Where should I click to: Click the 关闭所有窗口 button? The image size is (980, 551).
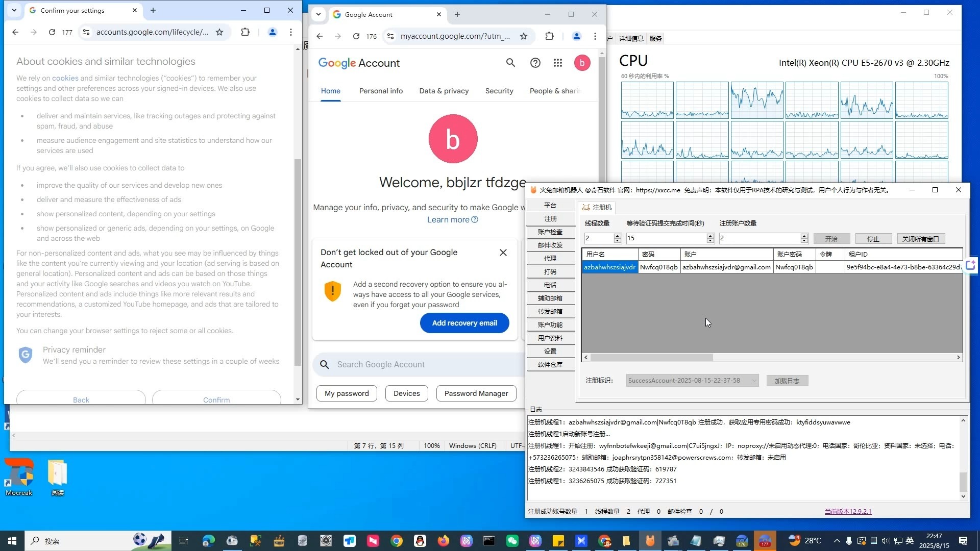point(921,239)
